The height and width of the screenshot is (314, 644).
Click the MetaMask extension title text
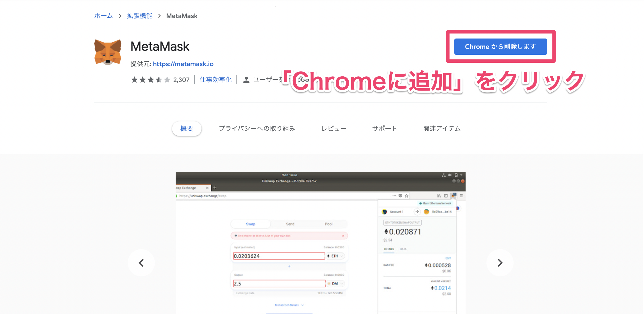(160, 47)
